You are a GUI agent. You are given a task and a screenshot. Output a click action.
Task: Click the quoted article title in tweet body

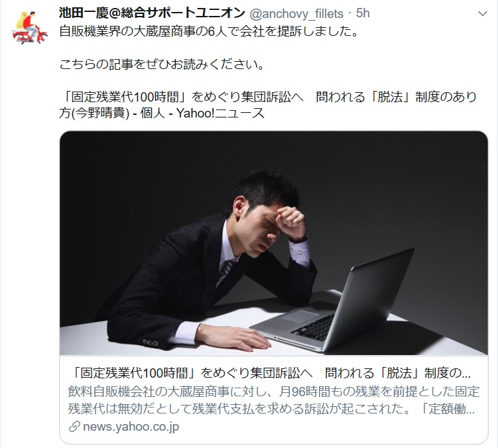[x=268, y=105]
